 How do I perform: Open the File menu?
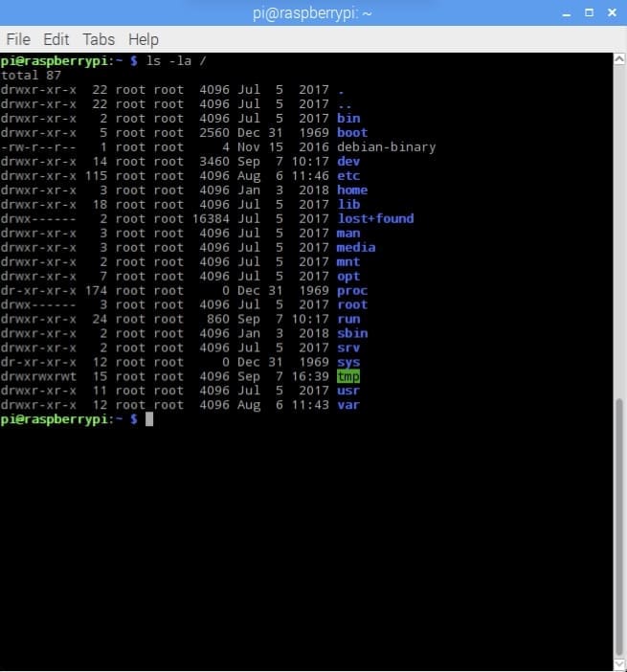[x=18, y=39]
